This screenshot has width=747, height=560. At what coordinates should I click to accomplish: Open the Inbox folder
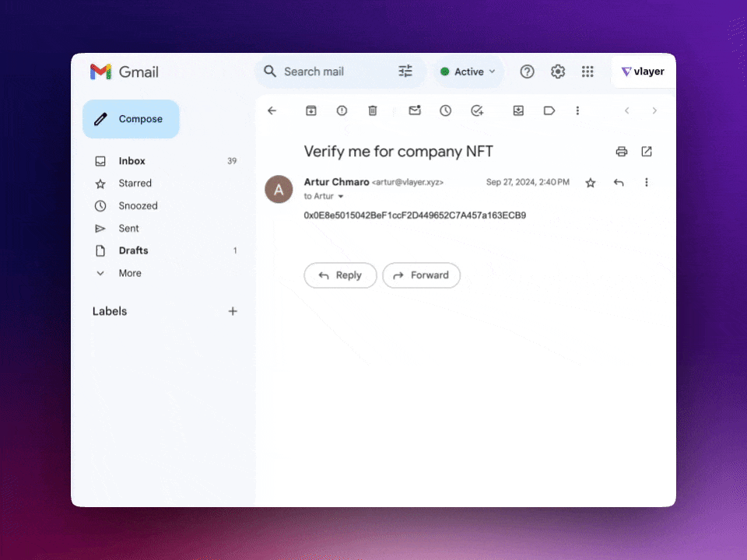click(132, 161)
